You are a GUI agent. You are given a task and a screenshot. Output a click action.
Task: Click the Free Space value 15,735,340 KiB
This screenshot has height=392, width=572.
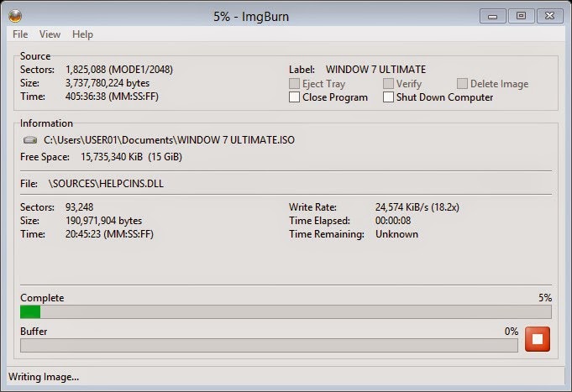click(x=112, y=157)
